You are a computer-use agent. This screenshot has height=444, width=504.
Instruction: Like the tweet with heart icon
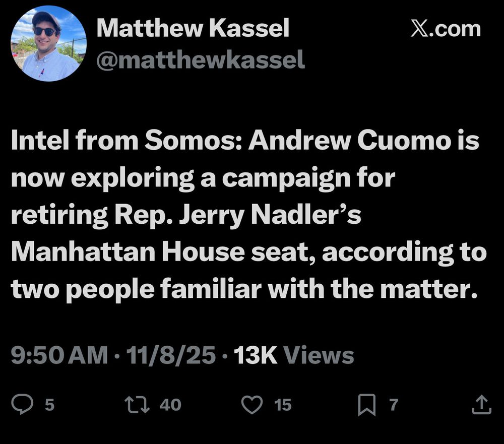(x=252, y=405)
